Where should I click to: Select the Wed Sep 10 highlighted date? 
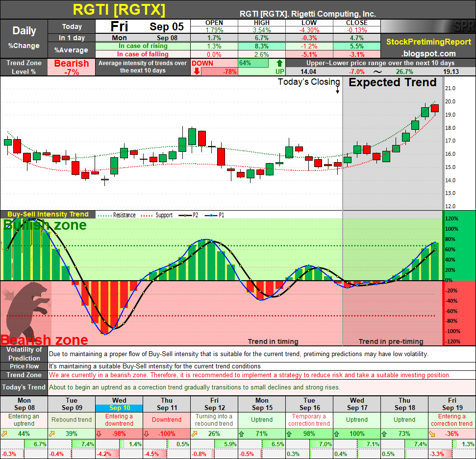(x=119, y=408)
